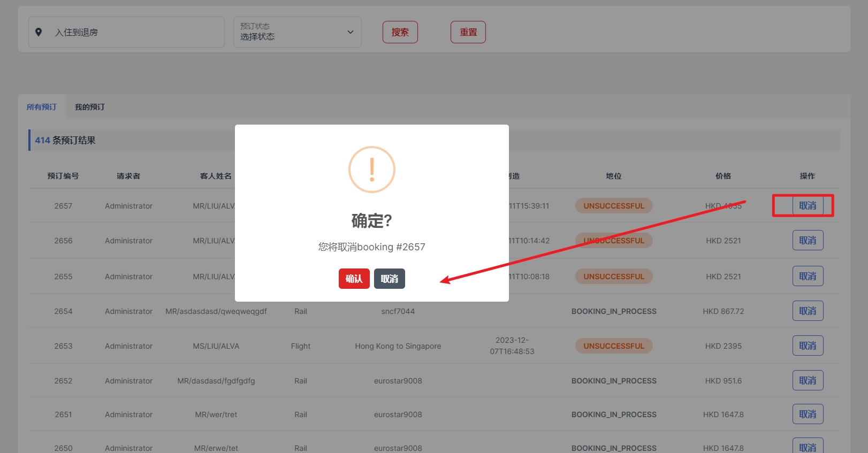
Task: Click the orange exclamation warning icon
Action: pos(372,170)
